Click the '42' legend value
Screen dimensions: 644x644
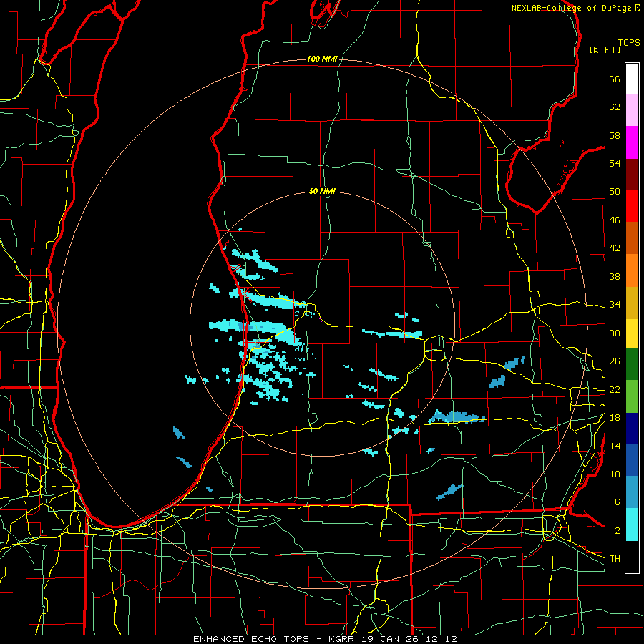[x=615, y=248]
